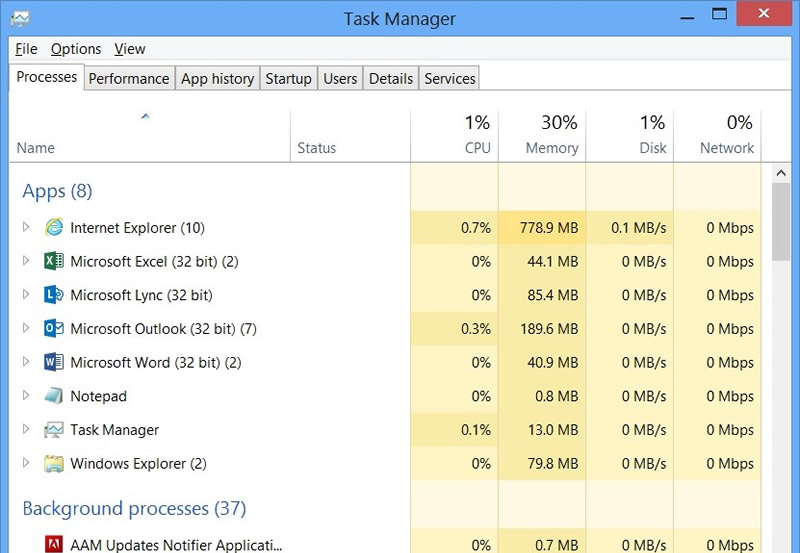Open the View menu
The width and height of the screenshot is (800, 553).
[x=130, y=49]
